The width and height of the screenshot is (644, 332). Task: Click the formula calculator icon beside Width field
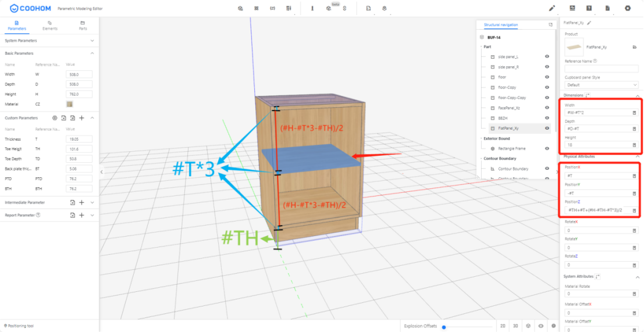[x=634, y=112]
